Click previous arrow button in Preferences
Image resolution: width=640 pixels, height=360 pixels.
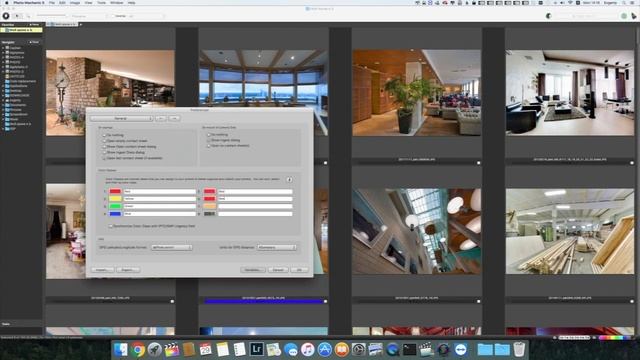point(161,118)
